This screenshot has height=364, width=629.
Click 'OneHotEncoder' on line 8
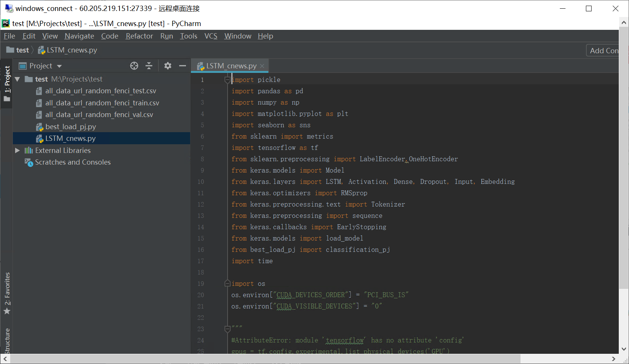pyautogui.click(x=434, y=159)
